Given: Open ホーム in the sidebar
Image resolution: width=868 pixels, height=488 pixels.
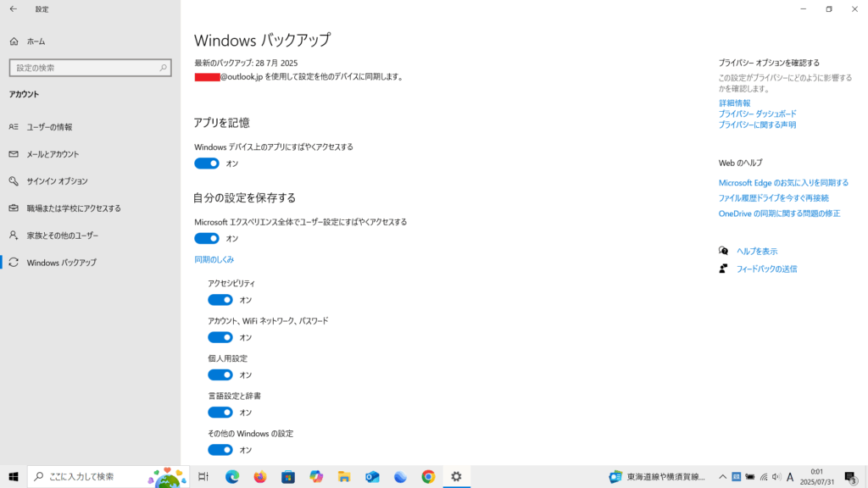Looking at the screenshot, I should (36, 42).
